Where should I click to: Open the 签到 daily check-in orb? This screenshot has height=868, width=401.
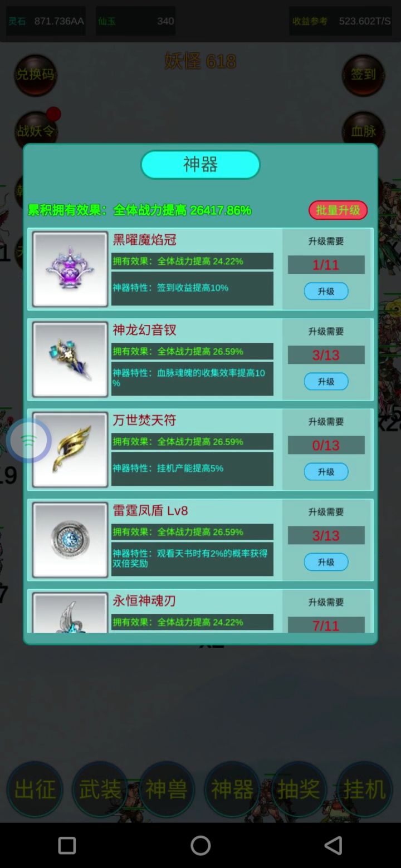[363, 75]
